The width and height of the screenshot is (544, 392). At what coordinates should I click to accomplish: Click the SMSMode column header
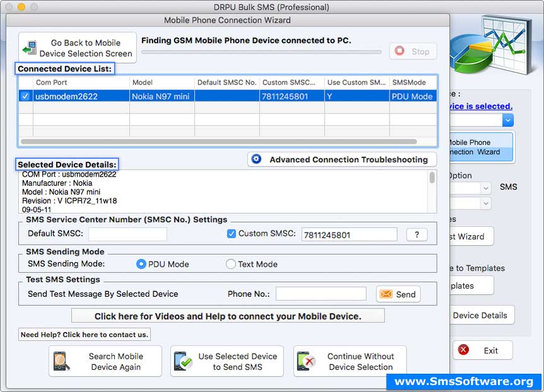[413, 83]
